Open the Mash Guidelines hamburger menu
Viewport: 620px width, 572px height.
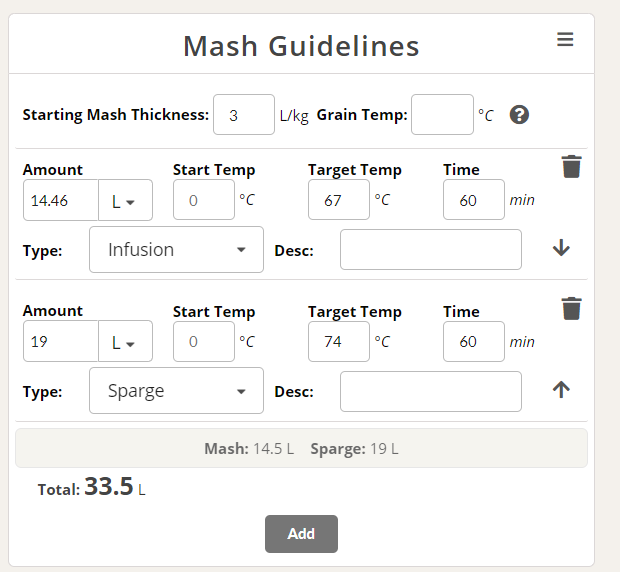(x=565, y=39)
